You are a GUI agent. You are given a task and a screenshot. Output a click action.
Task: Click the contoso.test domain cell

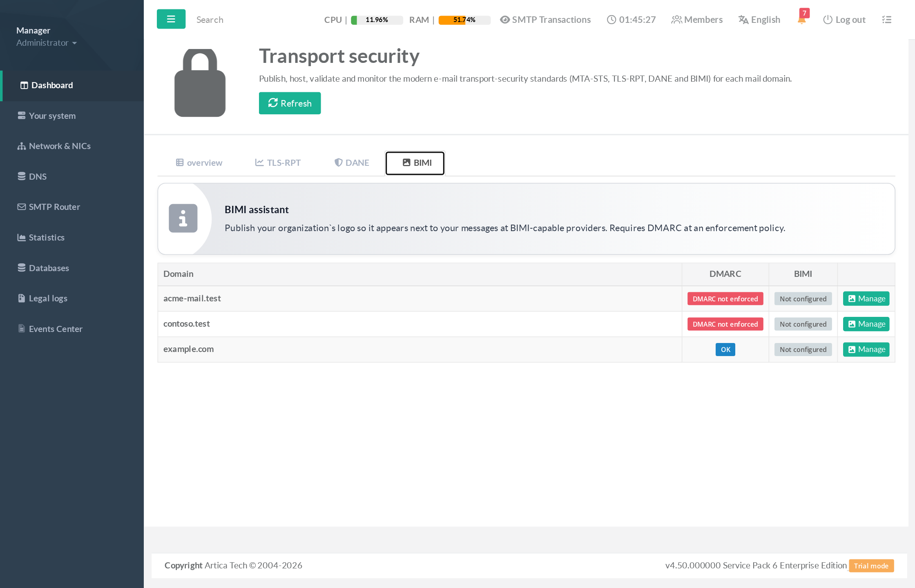coord(420,324)
